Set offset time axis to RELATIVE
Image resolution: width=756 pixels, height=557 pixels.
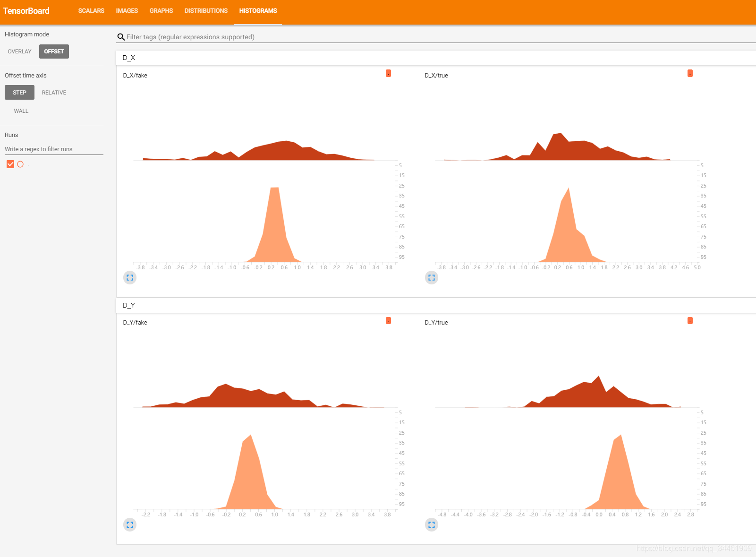click(54, 93)
